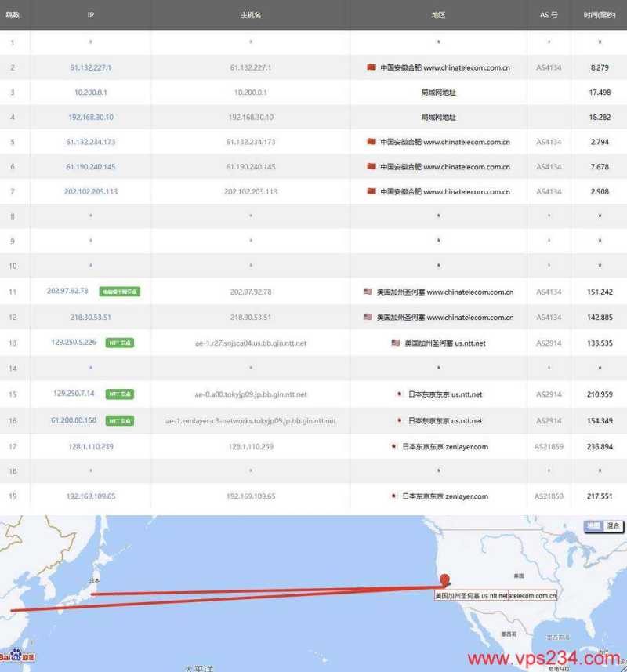Click the San Jose location label on map
The image size is (627, 672).
click(x=495, y=596)
